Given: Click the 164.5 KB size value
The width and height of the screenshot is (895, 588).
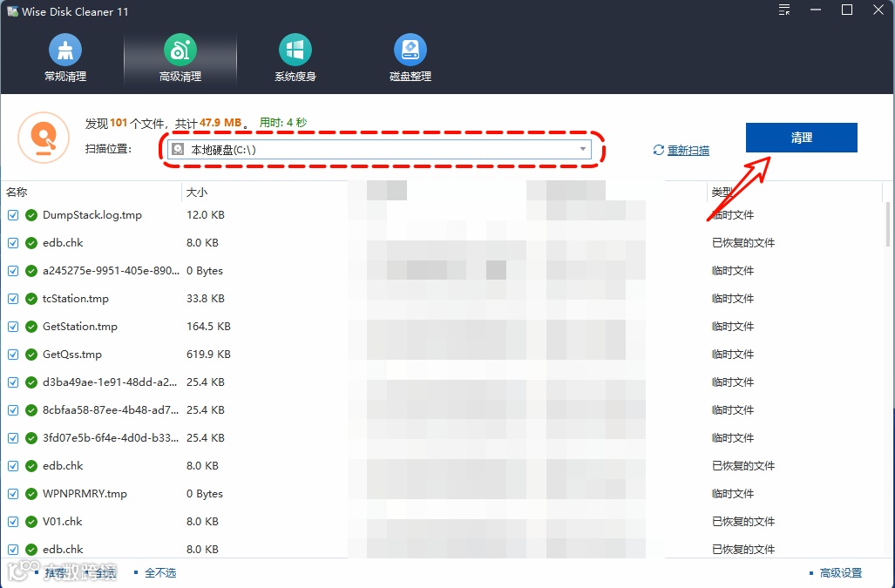Looking at the screenshot, I should 208,326.
